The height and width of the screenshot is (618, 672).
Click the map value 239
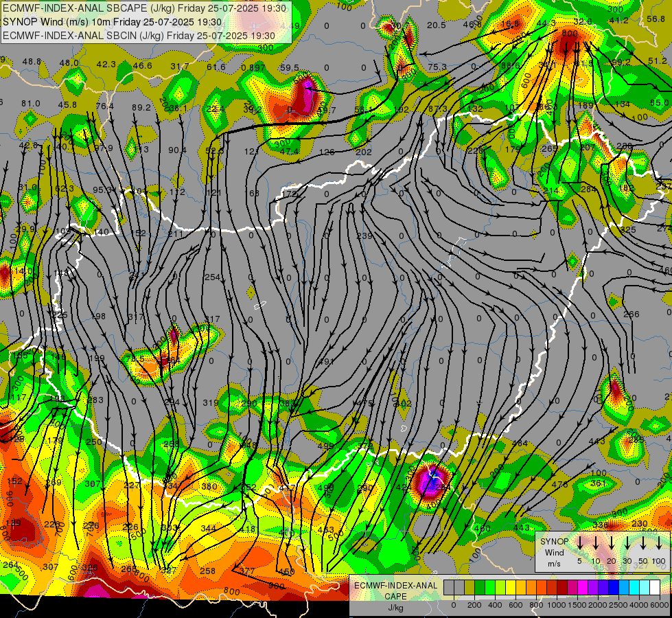[364, 236]
